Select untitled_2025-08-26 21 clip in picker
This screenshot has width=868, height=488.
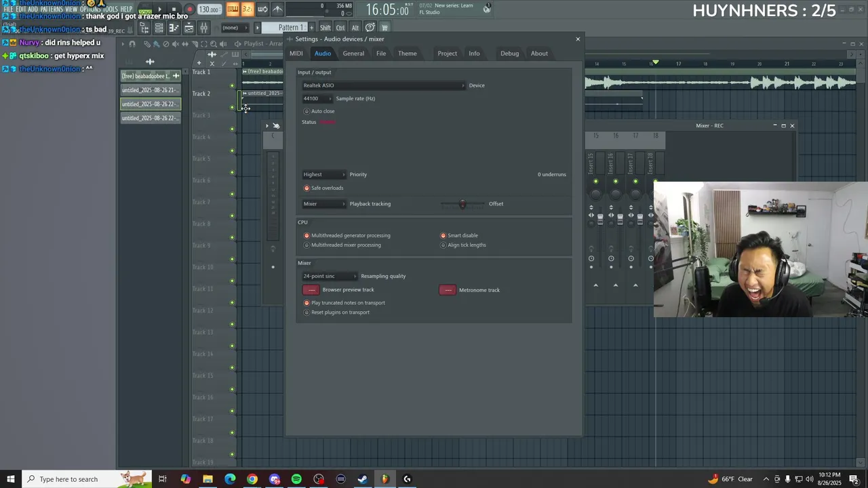click(151, 90)
